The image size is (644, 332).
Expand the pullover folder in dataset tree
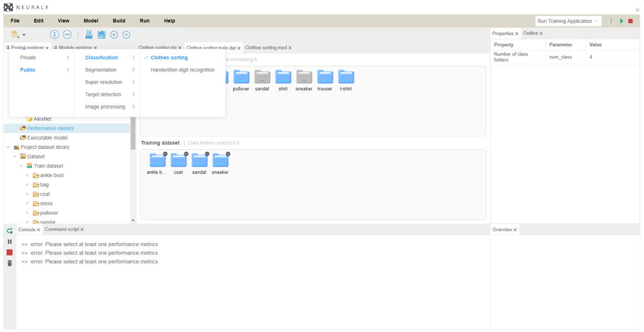click(28, 213)
